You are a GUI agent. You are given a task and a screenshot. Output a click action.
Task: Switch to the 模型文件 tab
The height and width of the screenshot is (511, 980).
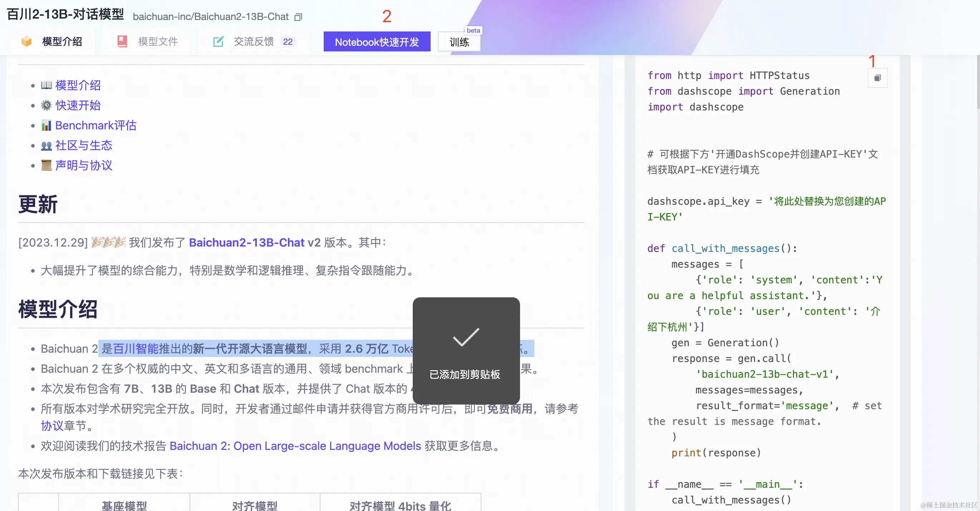[x=157, y=41]
